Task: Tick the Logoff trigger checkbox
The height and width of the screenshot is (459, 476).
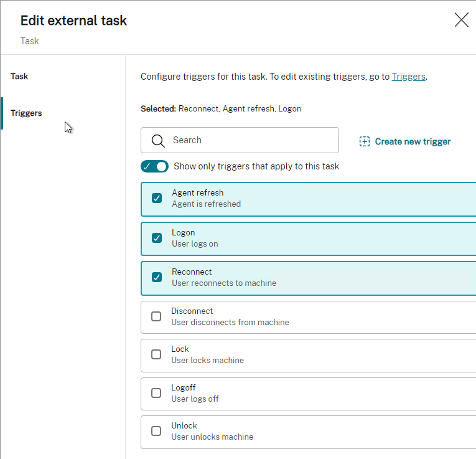Action: pos(156,393)
